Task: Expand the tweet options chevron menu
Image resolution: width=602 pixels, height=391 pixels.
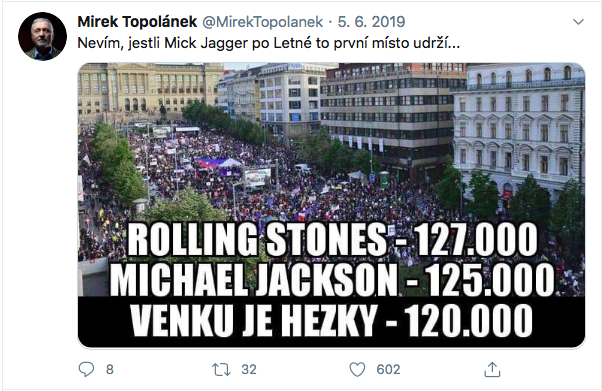Action: point(578,22)
